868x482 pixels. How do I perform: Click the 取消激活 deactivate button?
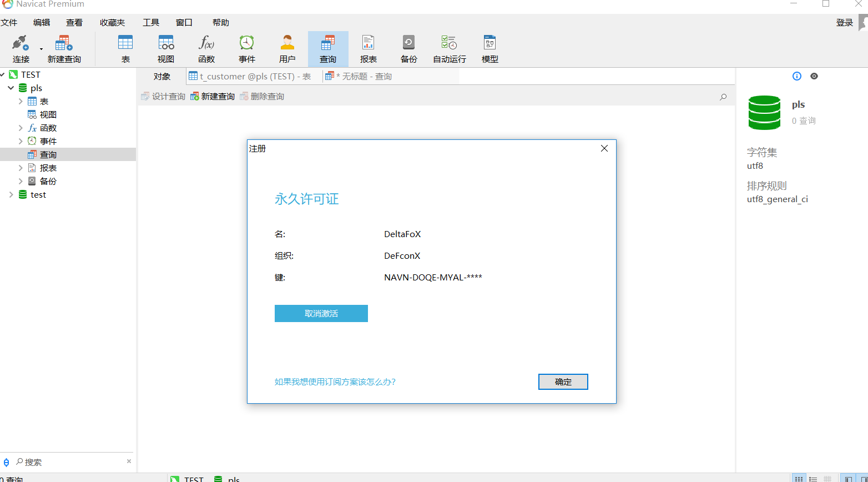(321, 313)
